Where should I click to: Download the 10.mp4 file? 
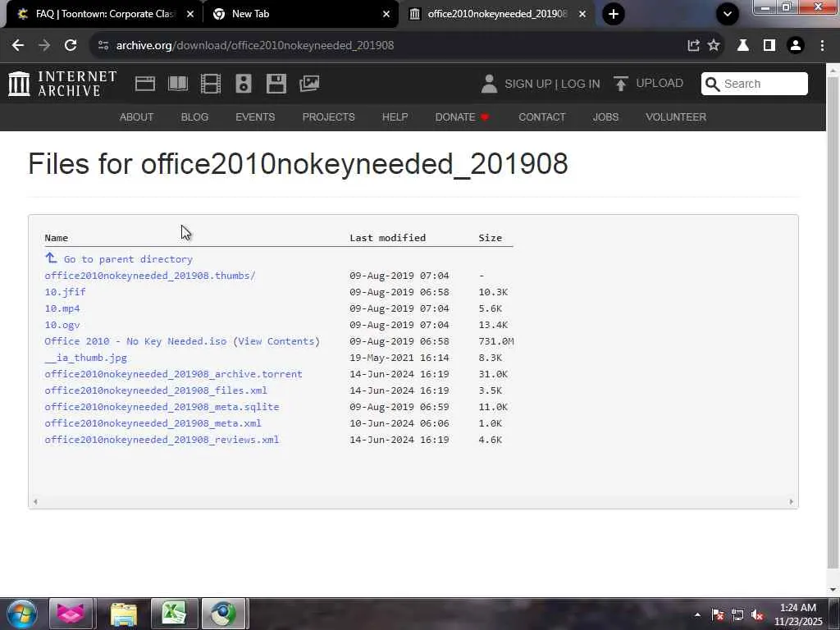[62, 308]
